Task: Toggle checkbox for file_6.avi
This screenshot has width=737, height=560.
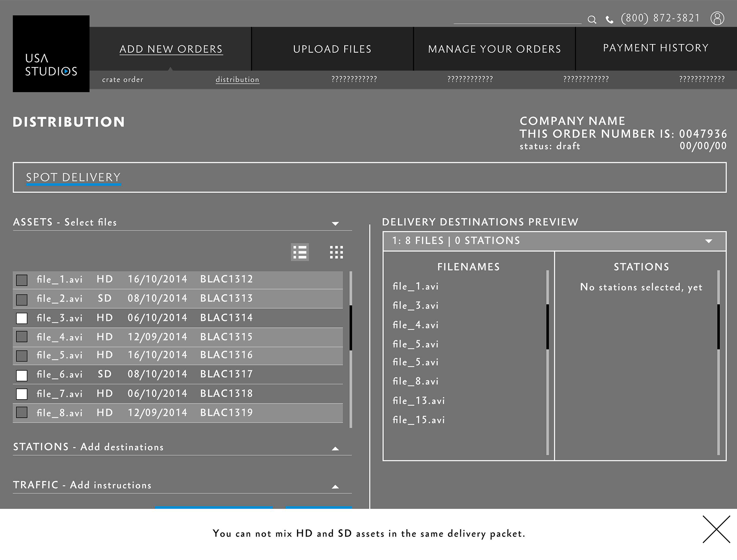Action: (22, 375)
